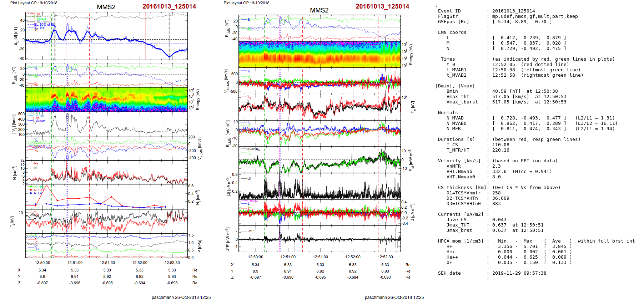Select the L vector "[ -0.412, 0.239, 0.879 ]"
Image resolution: width=644 pixels, height=300 pixels.
coord(529,38)
